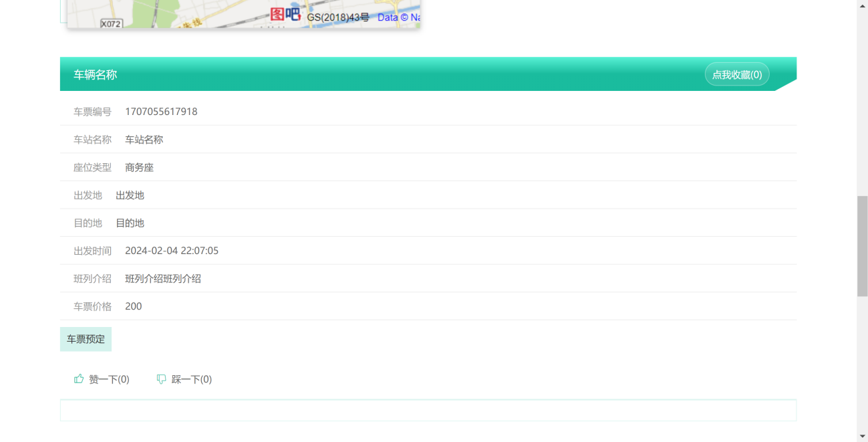Click the scrollbar up arrow
The height and width of the screenshot is (442, 868).
pos(862,5)
